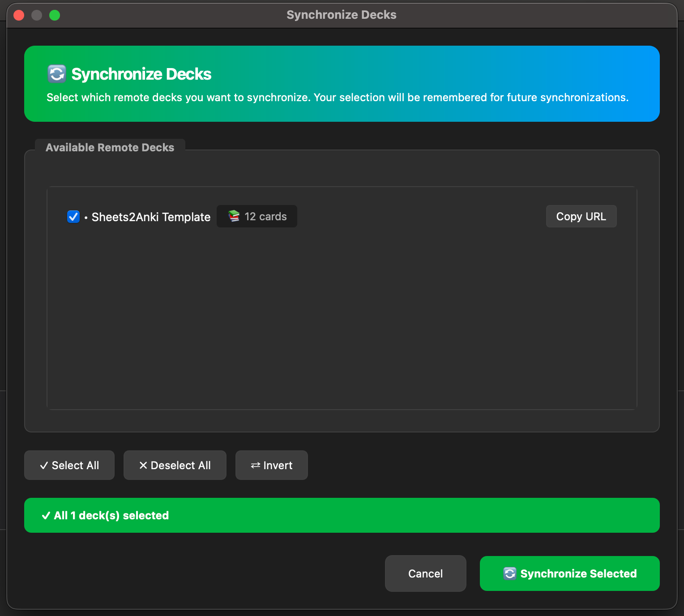Viewport: 684px width, 616px height.
Task: Uncheck the Sheets2Anki Template checkbox
Action: pyautogui.click(x=73, y=217)
